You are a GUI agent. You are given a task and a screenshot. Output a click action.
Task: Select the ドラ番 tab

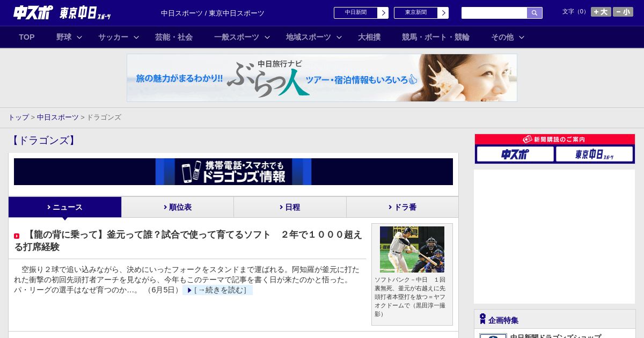[402, 207]
